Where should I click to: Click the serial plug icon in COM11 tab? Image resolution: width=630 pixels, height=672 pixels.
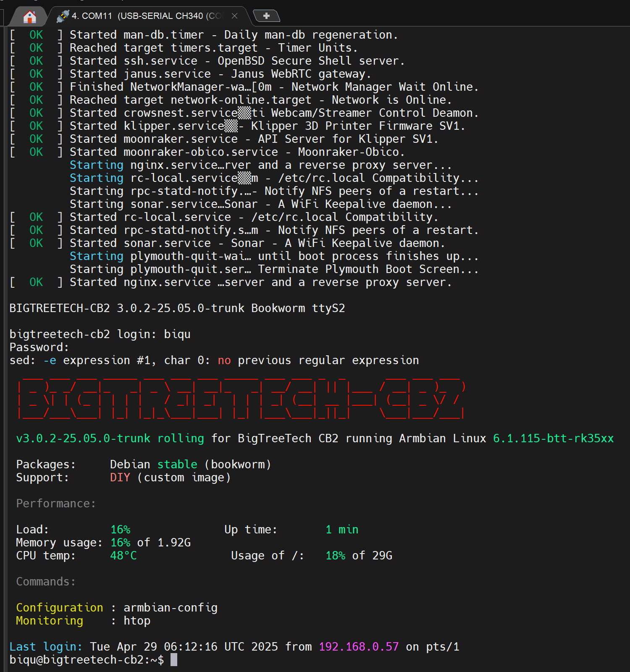point(63,16)
